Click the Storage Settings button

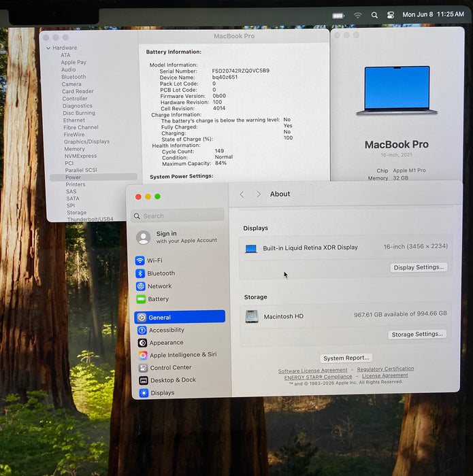pyautogui.click(x=417, y=335)
